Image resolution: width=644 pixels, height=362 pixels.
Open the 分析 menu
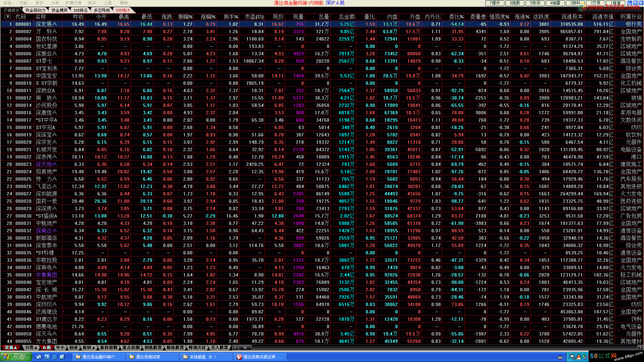coord(55,3)
